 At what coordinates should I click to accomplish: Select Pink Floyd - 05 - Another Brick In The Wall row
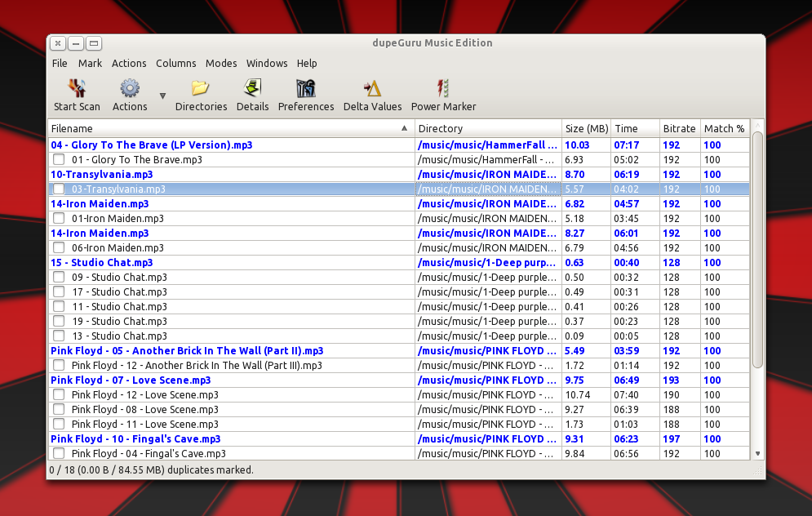tap(399, 351)
